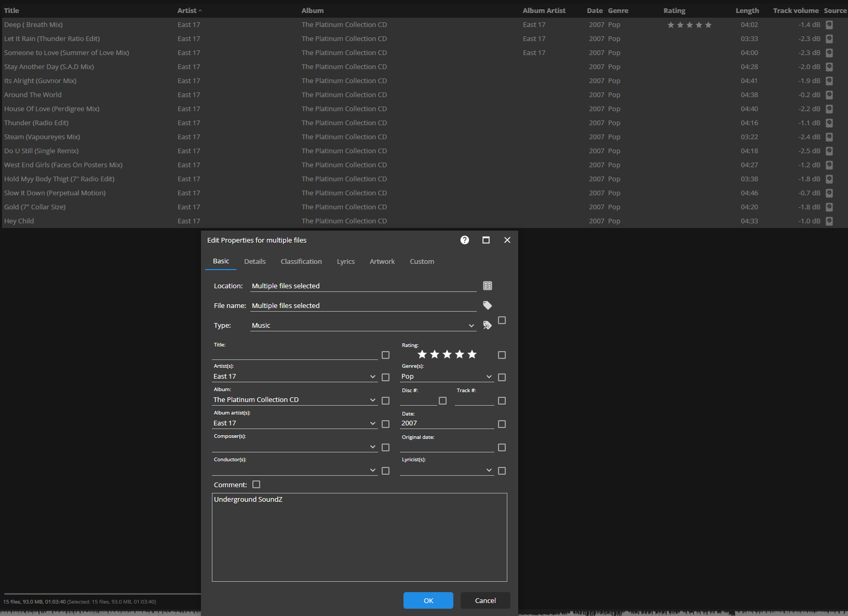Expand the Album dropdown list
Screen dimensions: 848x616
[x=373, y=400]
